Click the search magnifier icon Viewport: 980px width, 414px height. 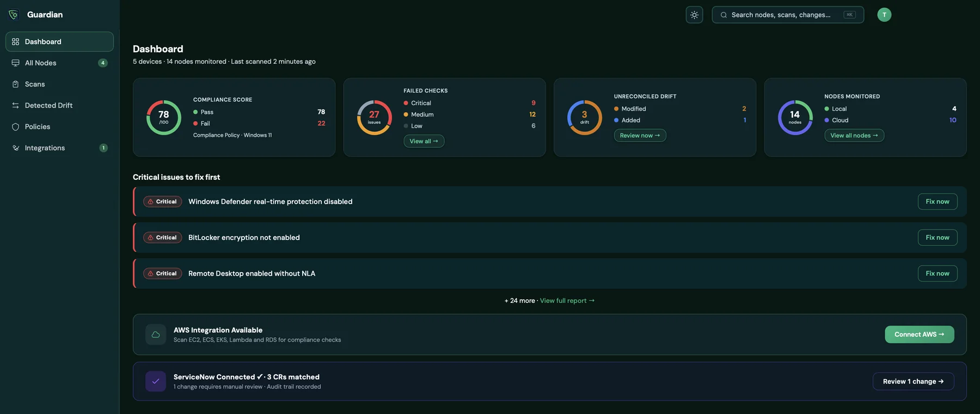[x=724, y=15]
